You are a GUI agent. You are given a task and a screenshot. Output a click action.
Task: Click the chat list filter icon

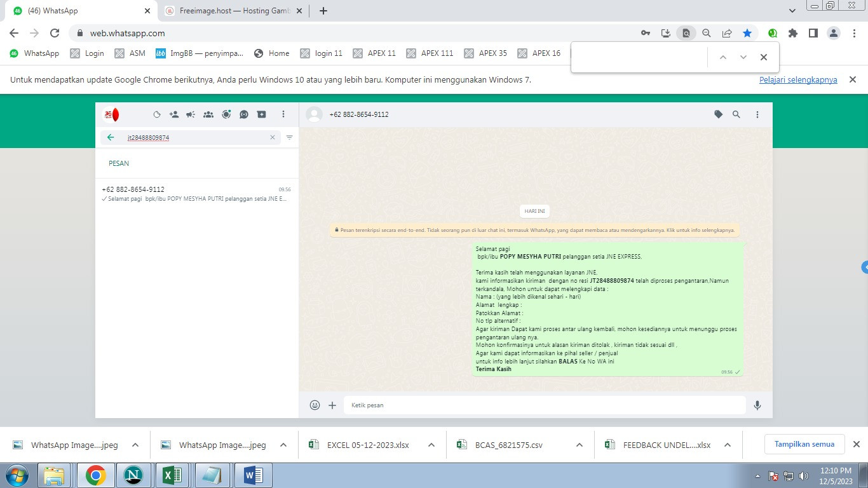(x=290, y=137)
